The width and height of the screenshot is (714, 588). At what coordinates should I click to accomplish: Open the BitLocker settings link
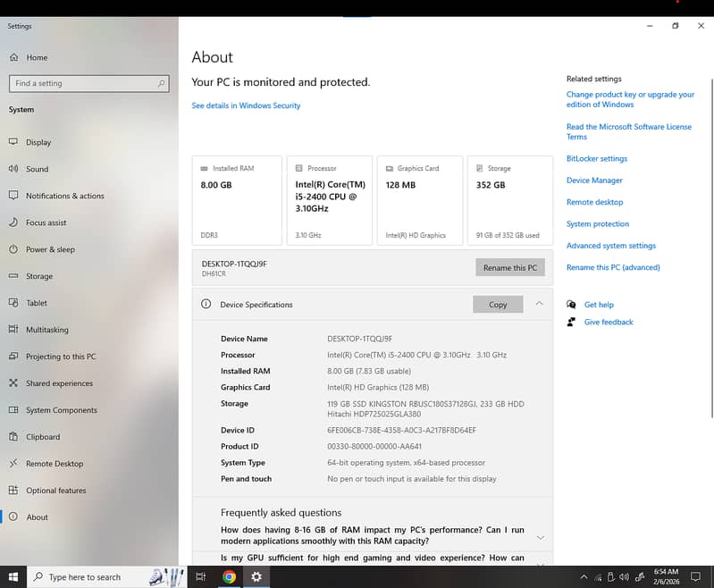point(596,158)
